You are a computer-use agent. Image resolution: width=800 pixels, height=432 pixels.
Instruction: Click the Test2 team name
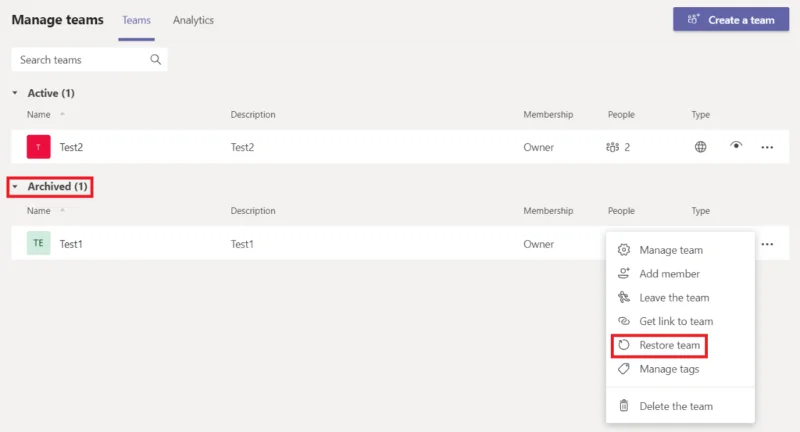click(x=71, y=147)
